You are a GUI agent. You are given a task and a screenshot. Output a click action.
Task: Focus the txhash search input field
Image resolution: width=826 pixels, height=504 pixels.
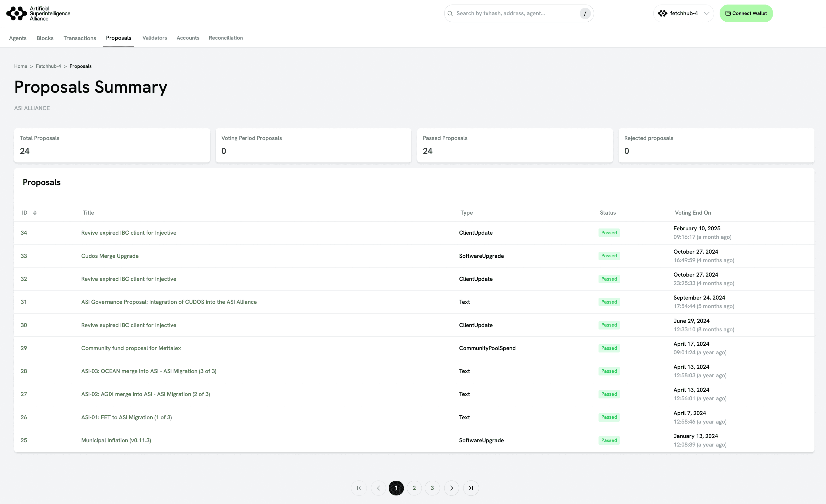click(x=515, y=13)
